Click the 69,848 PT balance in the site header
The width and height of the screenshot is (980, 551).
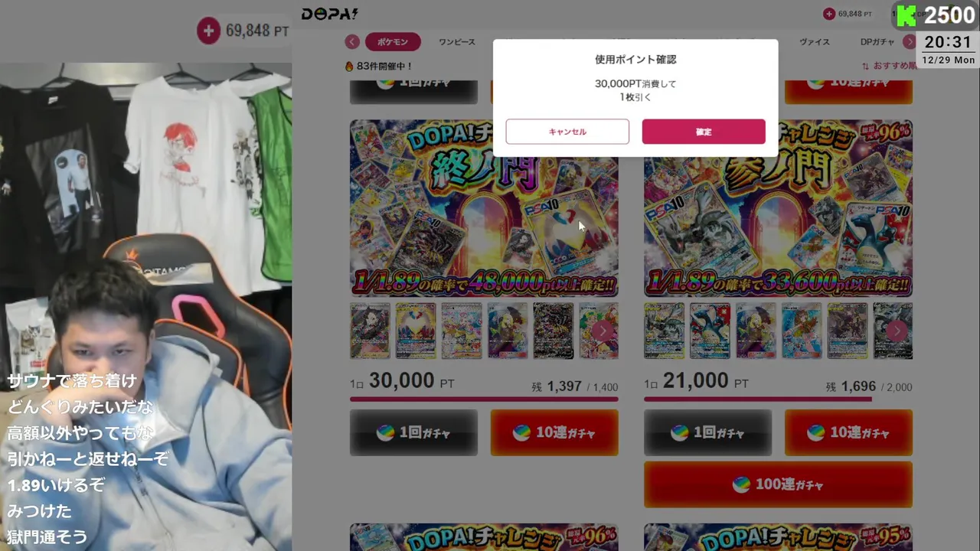pos(854,14)
